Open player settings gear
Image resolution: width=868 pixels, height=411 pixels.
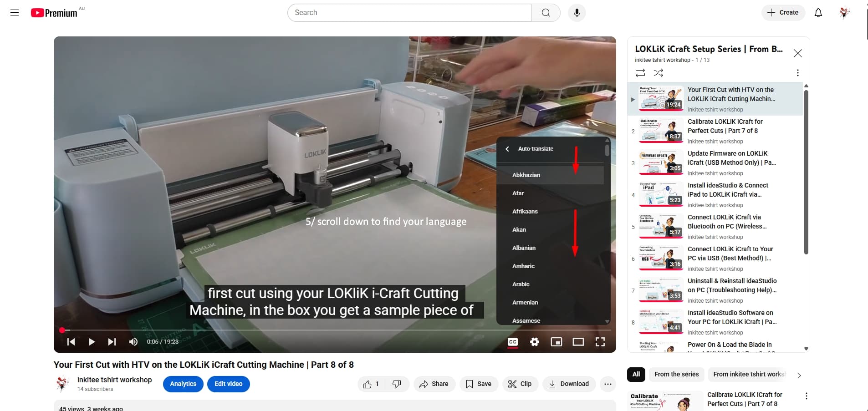535,342
